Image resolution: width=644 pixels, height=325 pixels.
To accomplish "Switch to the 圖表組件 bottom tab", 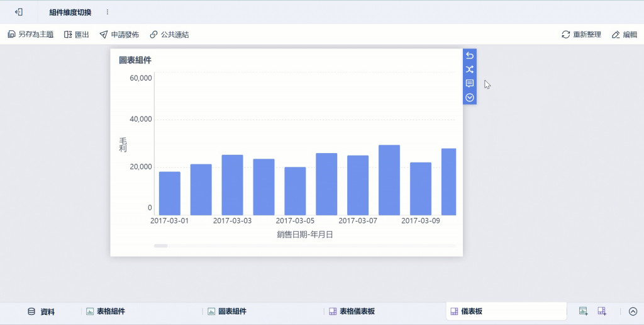I will coord(226,311).
